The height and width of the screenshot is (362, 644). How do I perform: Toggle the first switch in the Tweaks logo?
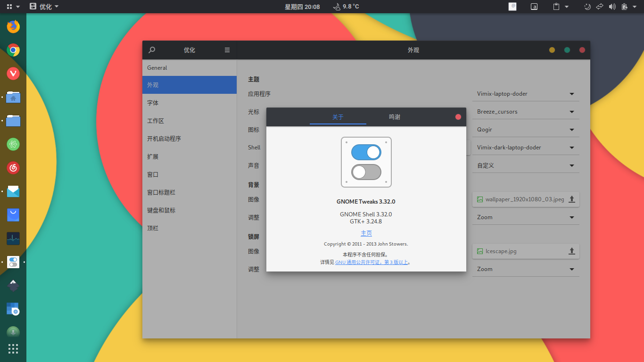pos(366,152)
